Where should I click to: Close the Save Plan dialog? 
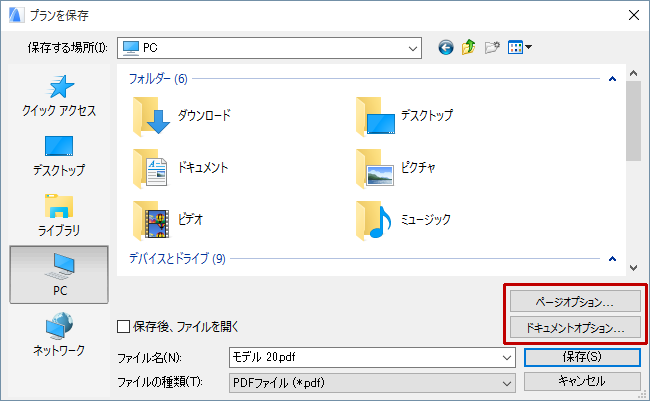coord(633,15)
